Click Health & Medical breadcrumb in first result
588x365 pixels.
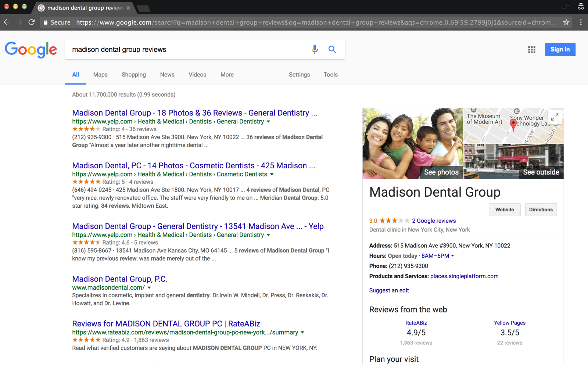(x=161, y=122)
